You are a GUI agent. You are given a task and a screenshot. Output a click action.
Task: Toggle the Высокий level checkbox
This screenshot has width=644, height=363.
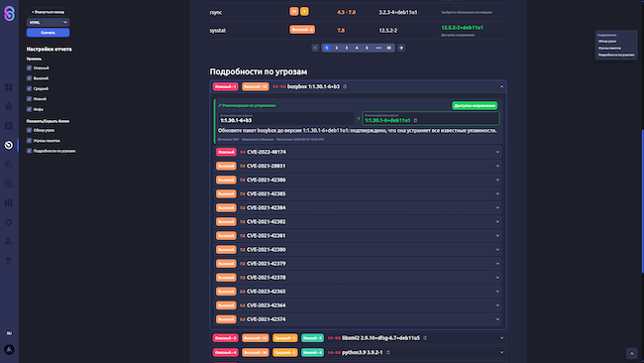29,78
